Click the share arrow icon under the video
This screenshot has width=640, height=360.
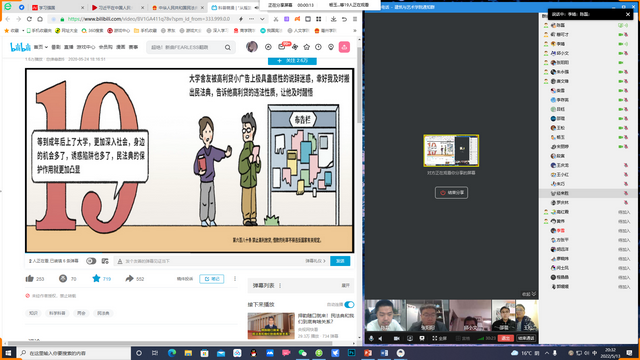click(x=129, y=278)
